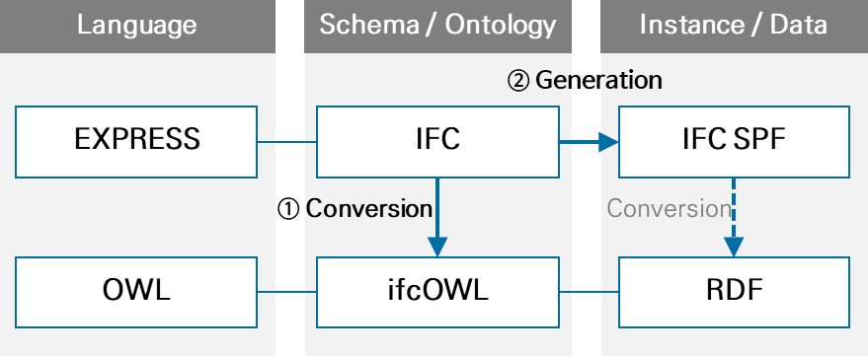This screenshot has width=868, height=356.
Task: Click the dashed arrowhead pointing to RDF
Action: coord(734,248)
